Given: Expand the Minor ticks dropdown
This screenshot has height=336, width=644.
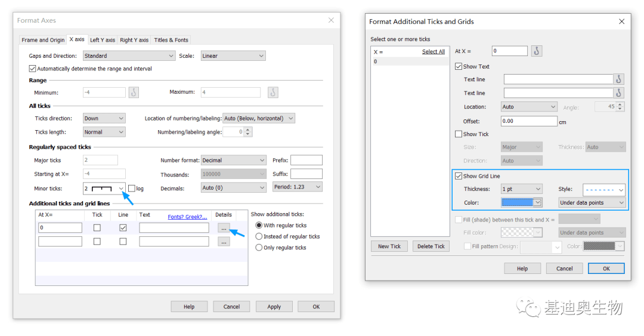Looking at the screenshot, I should tap(121, 189).
